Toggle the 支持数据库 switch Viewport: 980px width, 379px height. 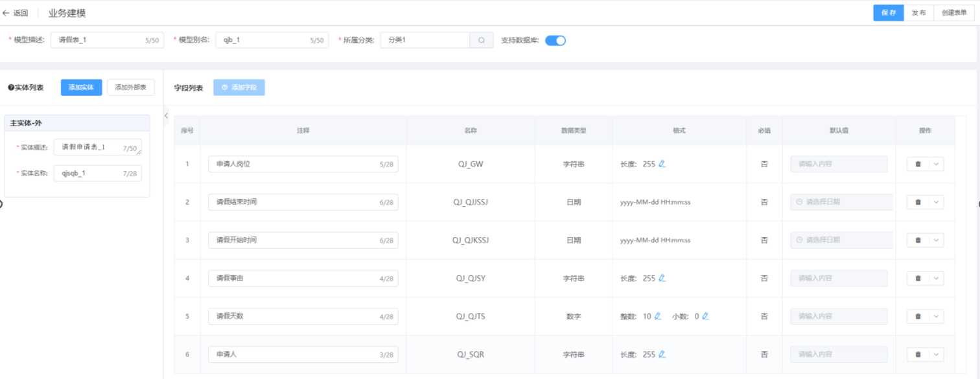(555, 40)
